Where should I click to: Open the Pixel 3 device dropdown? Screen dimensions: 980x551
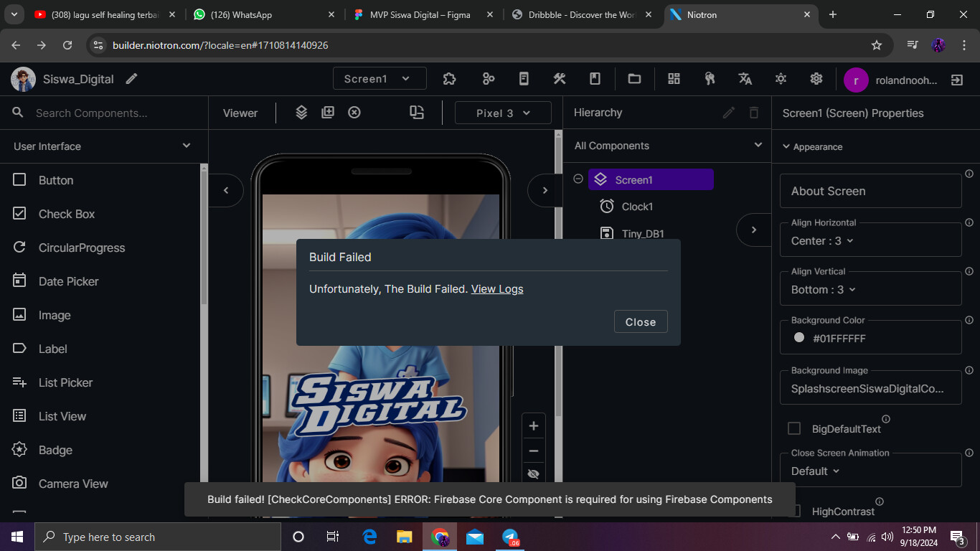pos(504,113)
